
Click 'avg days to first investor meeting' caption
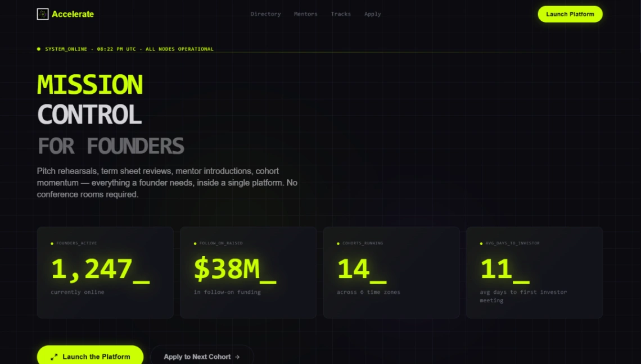(523, 296)
